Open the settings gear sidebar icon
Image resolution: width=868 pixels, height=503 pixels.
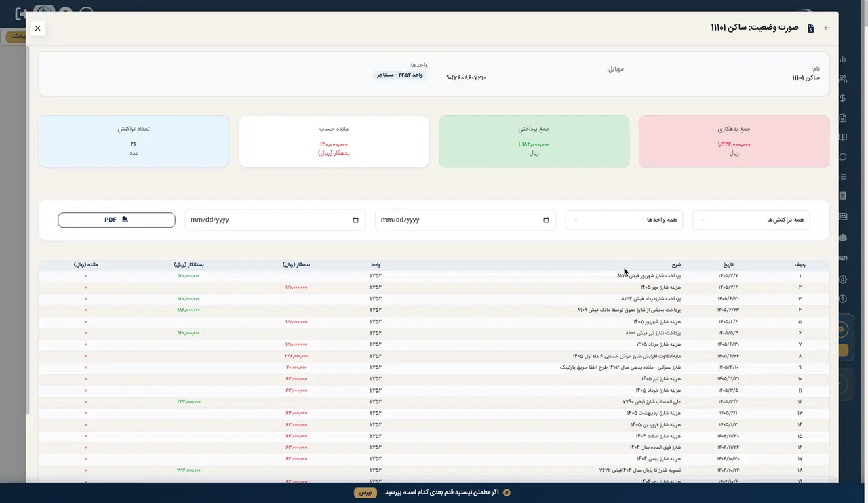[843, 279]
